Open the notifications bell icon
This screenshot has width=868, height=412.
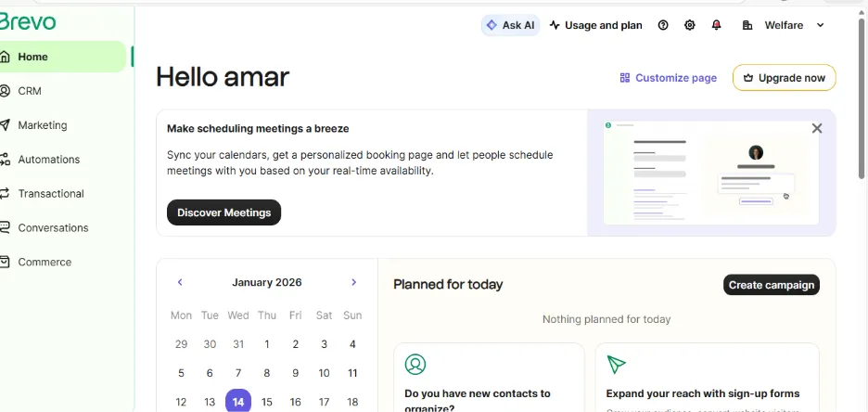[x=716, y=25]
